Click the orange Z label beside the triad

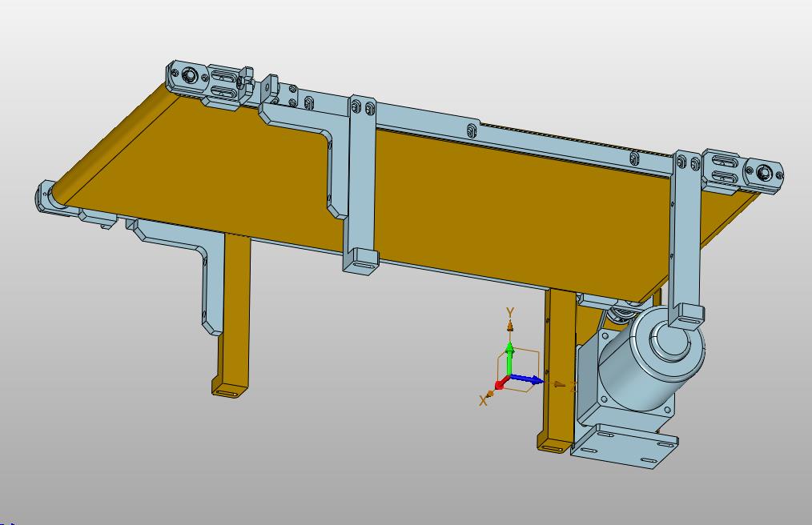click(x=573, y=387)
